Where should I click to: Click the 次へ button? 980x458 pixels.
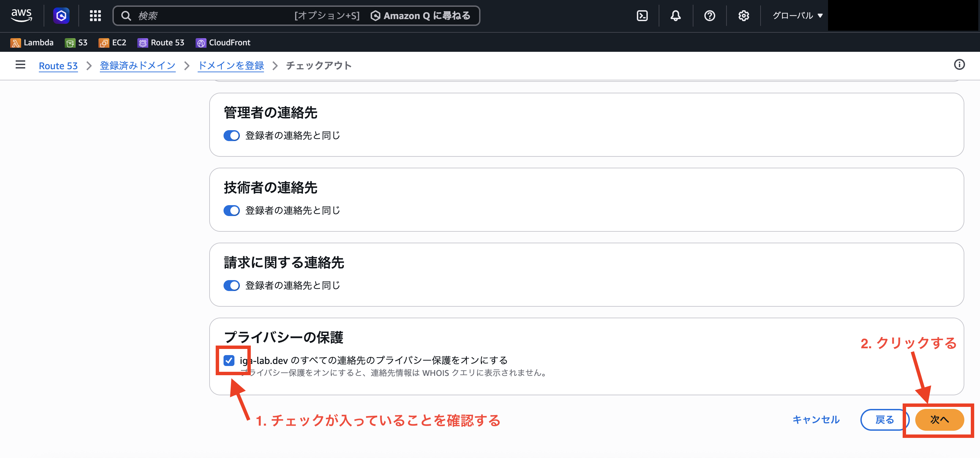point(939,419)
